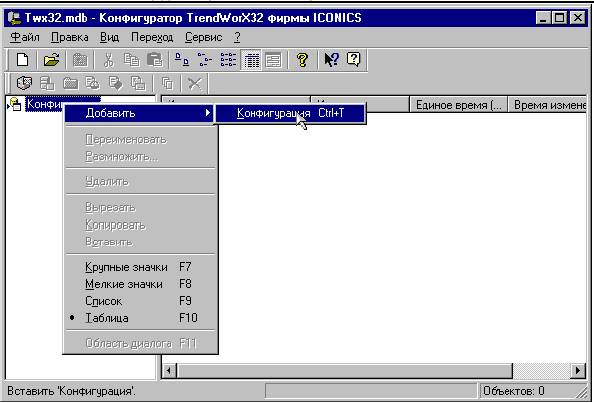
Task: Click Копировать in the context menu
Action: pyautogui.click(x=140, y=225)
